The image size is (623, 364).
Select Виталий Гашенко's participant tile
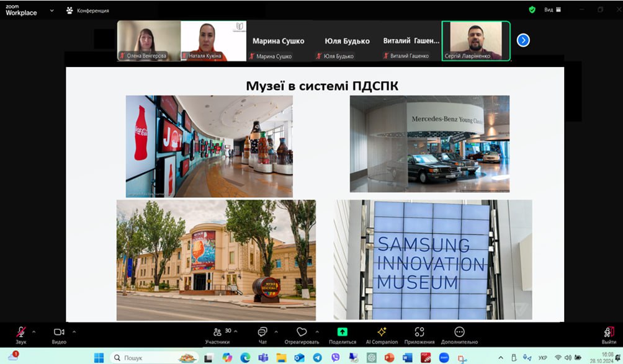pyautogui.click(x=411, y=41)
